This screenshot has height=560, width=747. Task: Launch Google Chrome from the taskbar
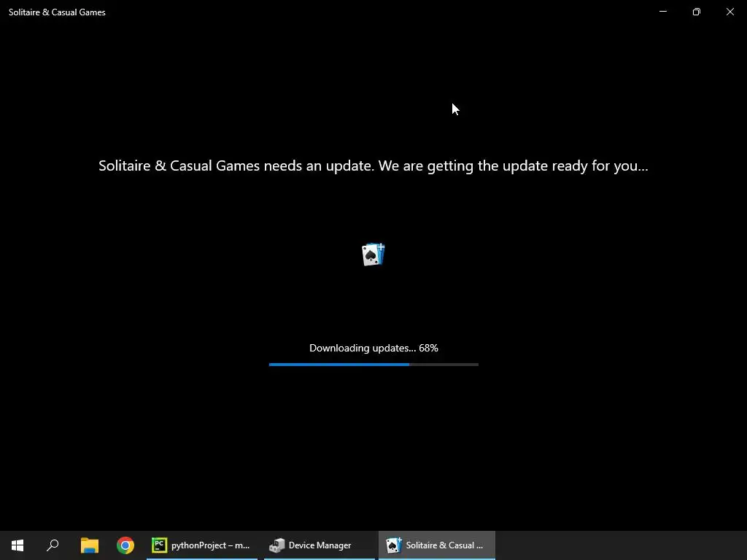tap(125, 545)
